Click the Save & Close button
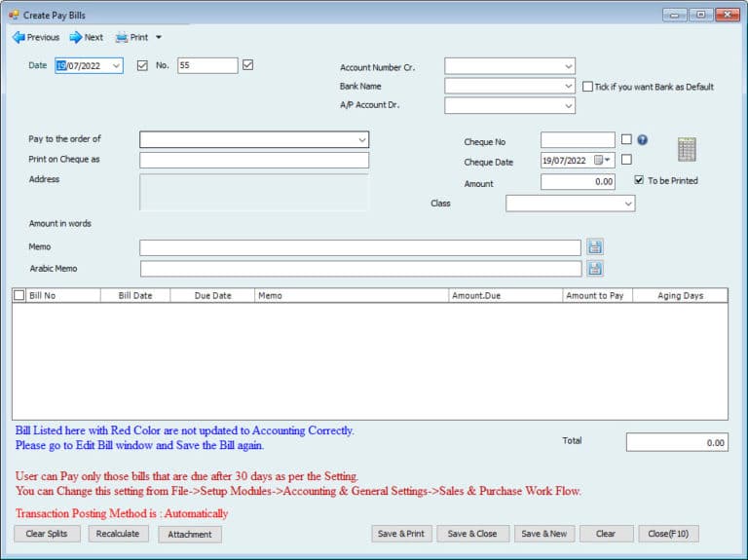Screen dimensions: 748x560 coord(471,534)
